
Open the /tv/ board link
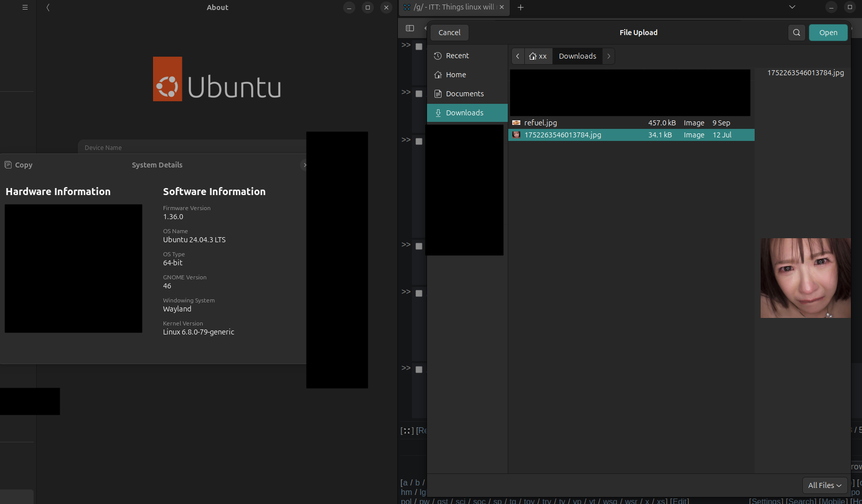pyautogui.click(x=562, y=501)
